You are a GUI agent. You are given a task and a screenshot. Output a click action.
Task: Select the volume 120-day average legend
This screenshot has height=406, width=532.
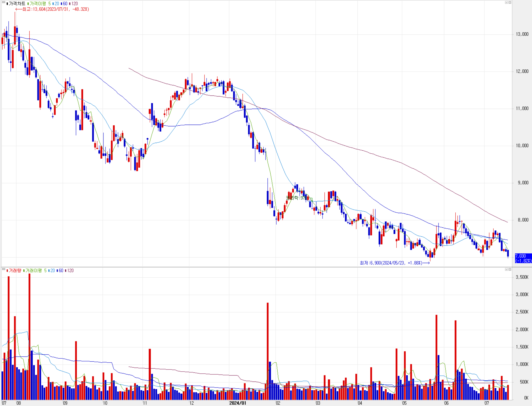pyautogui.click(x=70, y=270)
